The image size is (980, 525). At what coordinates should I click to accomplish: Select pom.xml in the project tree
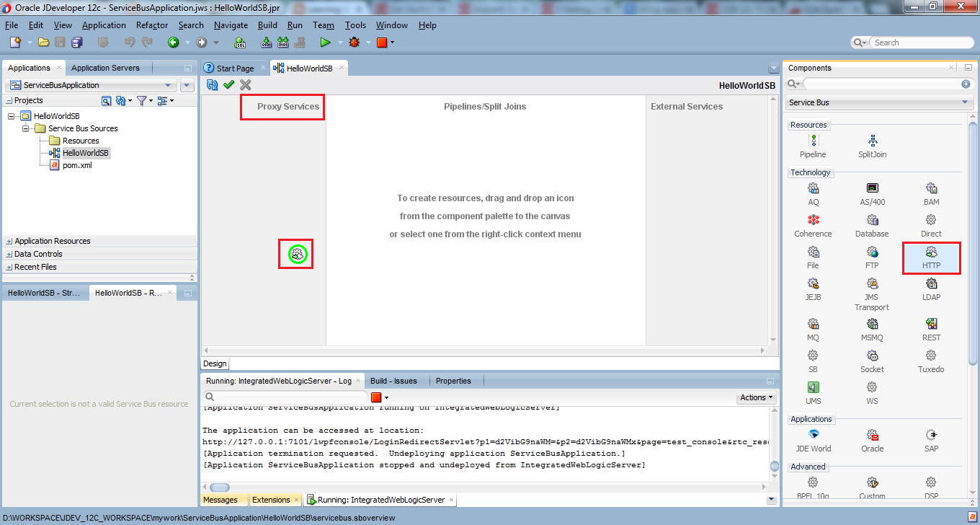77,165
